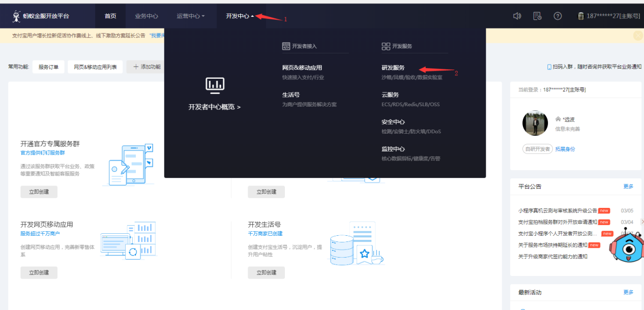
Task: Click the database and star illustration
Action: (x=357, y=244)
